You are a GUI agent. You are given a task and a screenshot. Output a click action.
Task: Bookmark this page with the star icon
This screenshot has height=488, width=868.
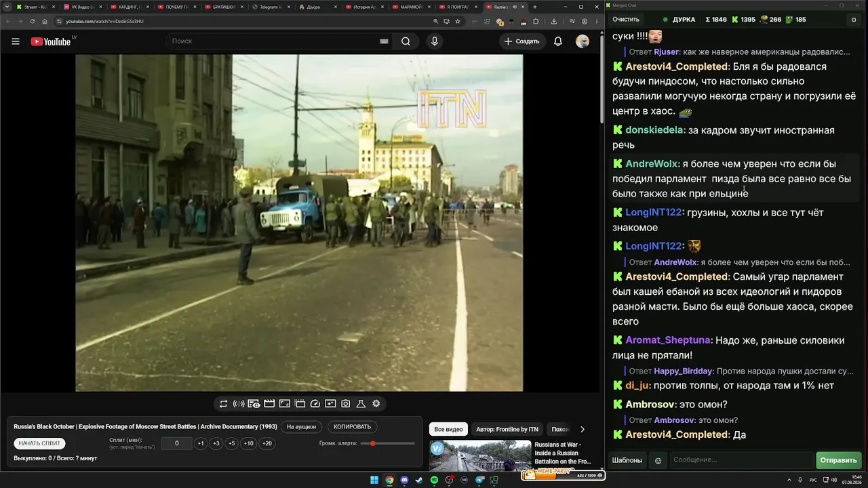pos(458,21)
